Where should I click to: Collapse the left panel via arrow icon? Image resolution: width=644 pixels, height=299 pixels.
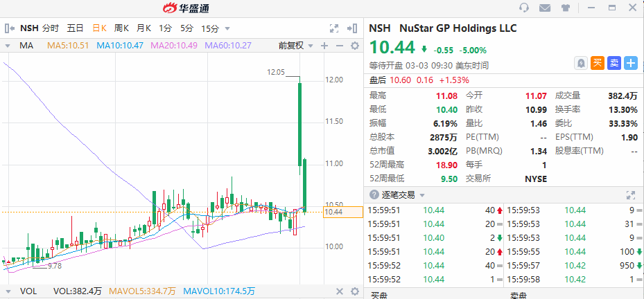coord(10,28)
